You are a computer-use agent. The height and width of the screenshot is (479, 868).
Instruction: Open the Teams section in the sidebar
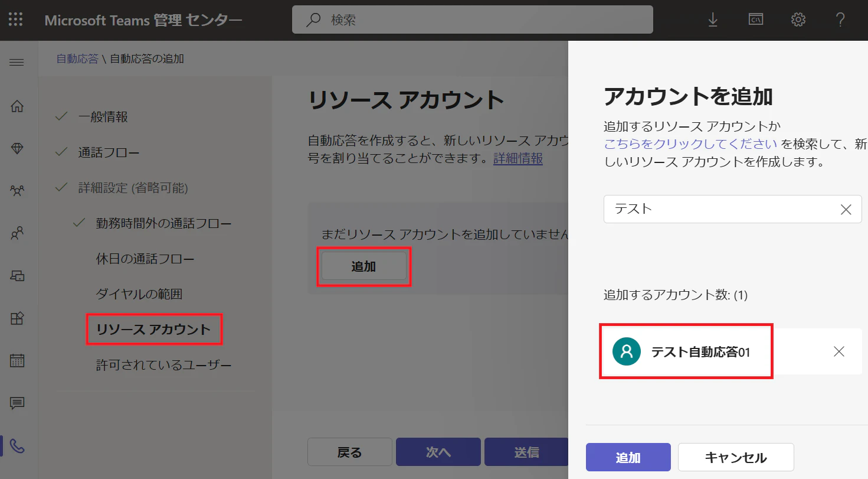pyautogui.click(x=17, y=191)
